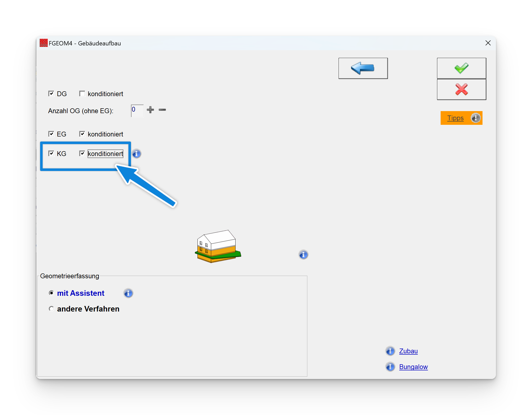Disable konditioniert for EG
Screen dimensions: 532x415
click(x=82, y=134)
